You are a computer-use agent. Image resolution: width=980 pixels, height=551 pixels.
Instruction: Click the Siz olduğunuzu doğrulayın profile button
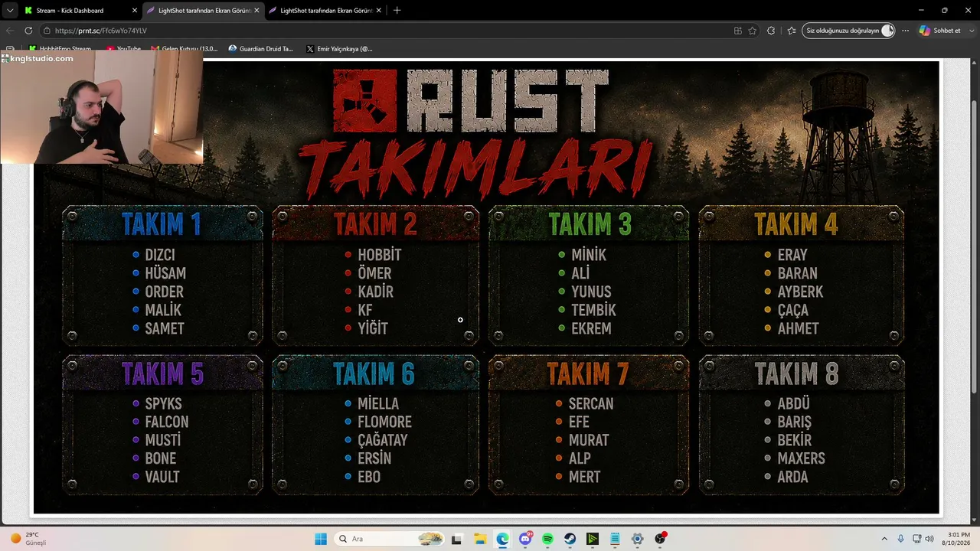pos(848,31)
